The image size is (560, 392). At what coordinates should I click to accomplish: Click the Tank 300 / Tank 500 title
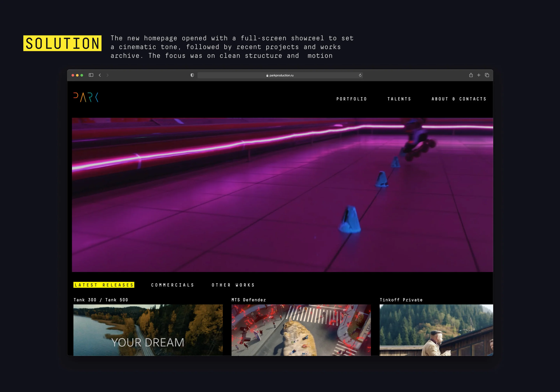(x=101, y=300)
